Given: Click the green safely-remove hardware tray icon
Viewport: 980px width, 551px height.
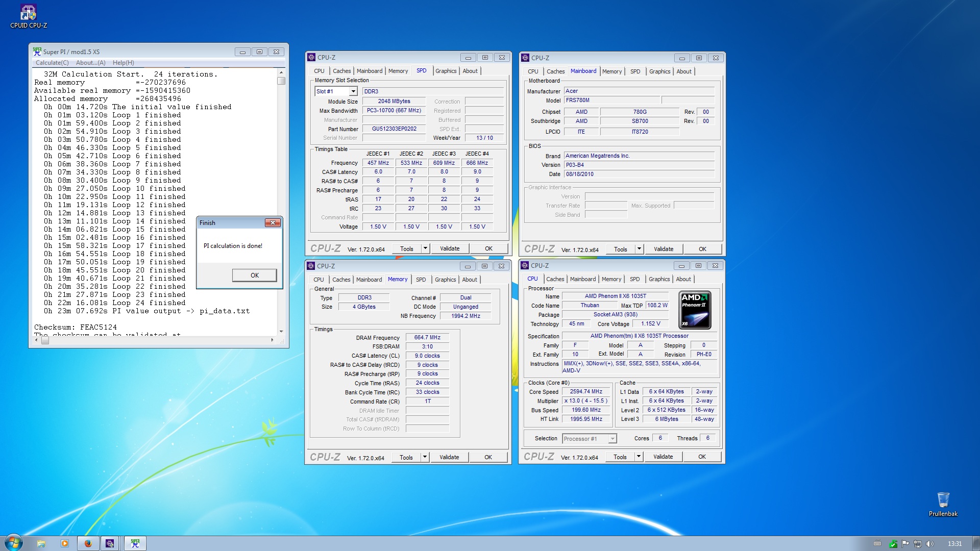Looking at the screenshot, I should [x=893, y=544].
